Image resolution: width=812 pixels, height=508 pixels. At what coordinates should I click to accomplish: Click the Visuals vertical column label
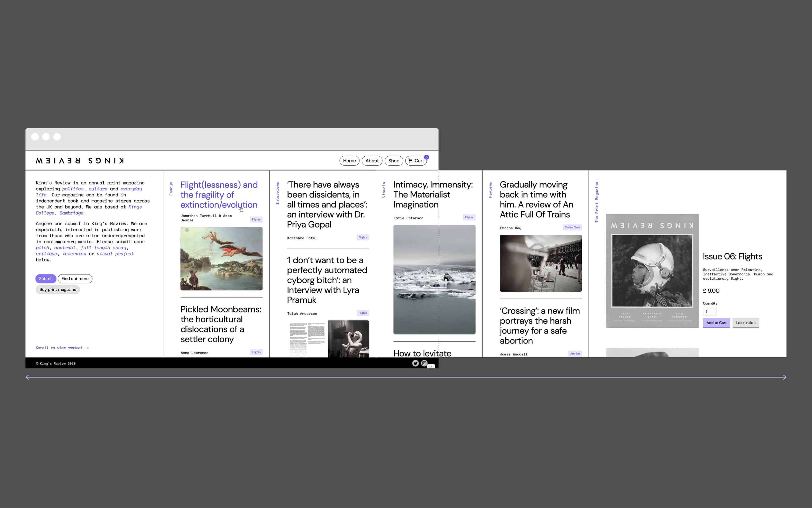click(x=384, y=190)
